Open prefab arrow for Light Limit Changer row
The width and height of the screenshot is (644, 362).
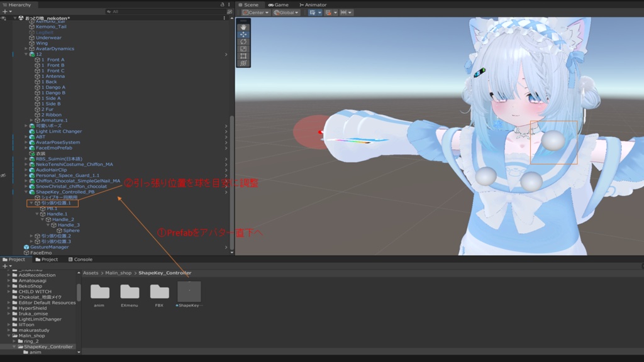(x=226, y=131)
